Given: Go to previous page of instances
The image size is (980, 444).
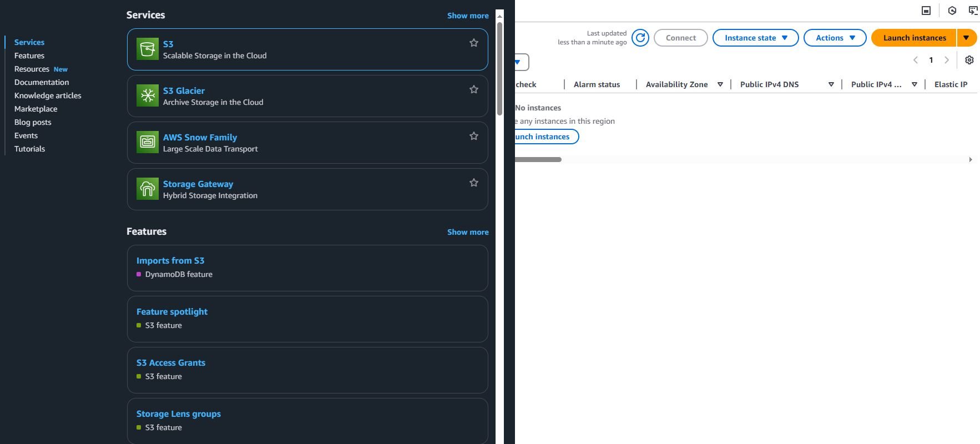Looking at the screenshot, I should point(916,60).
